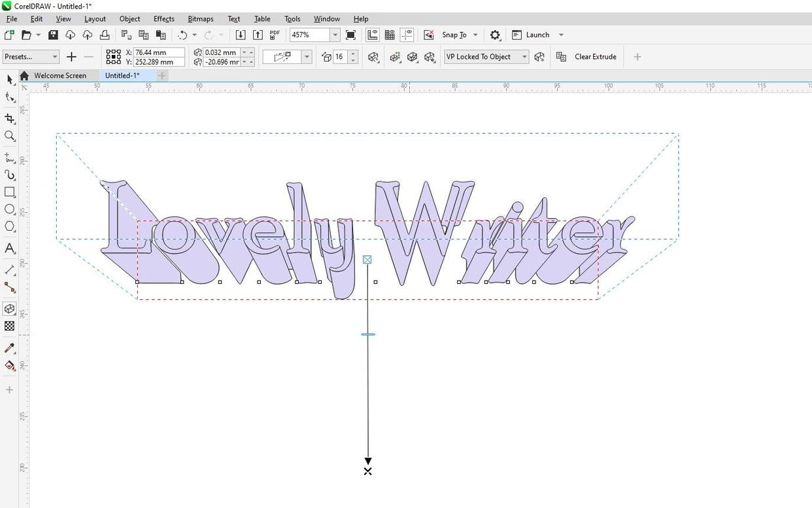Click the extrusion depth field
The image size is (812, 508).
pyautogui.click(x=341, y=57)
